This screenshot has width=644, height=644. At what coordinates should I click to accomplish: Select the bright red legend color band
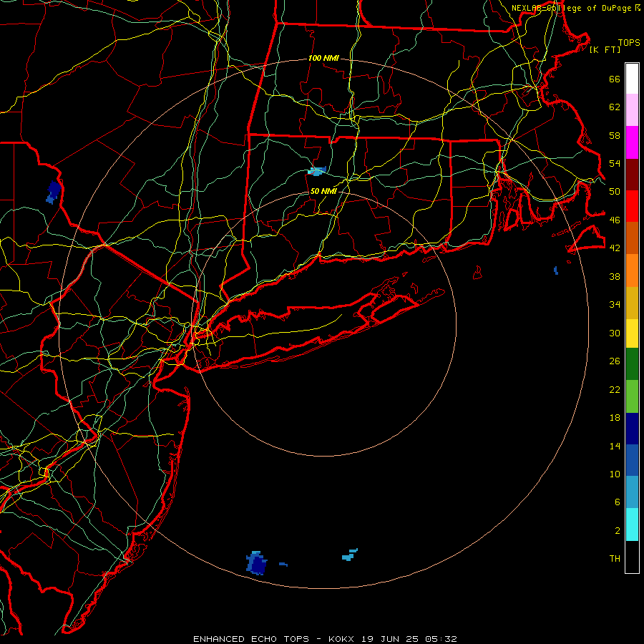pyautogui.click(x=632, y=206)
